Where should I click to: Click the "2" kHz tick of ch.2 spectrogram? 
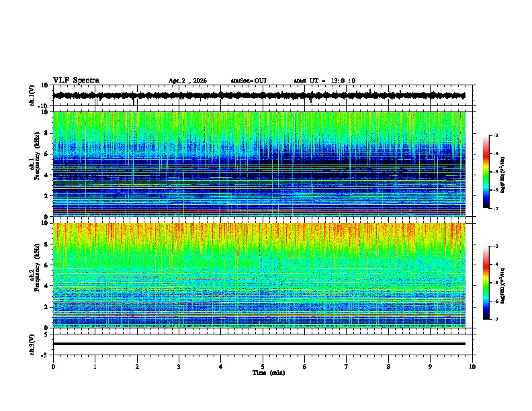coord(46,307)
